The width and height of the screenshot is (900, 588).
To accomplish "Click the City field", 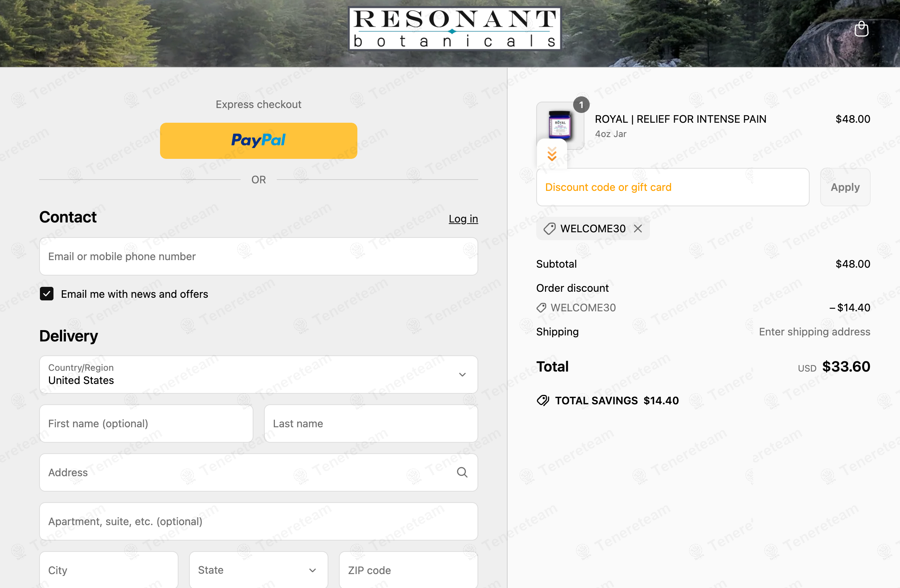I will [x=108, y=570].
